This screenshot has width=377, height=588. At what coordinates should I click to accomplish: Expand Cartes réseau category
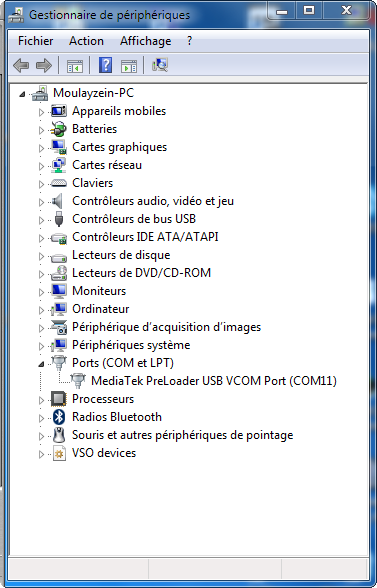(x=41, y=166)
